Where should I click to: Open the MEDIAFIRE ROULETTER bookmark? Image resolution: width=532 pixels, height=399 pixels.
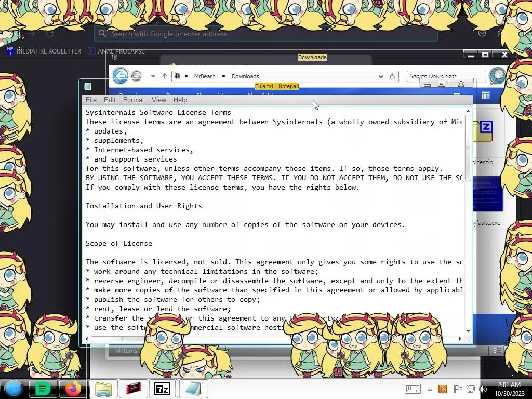click(x=44, y=51)
